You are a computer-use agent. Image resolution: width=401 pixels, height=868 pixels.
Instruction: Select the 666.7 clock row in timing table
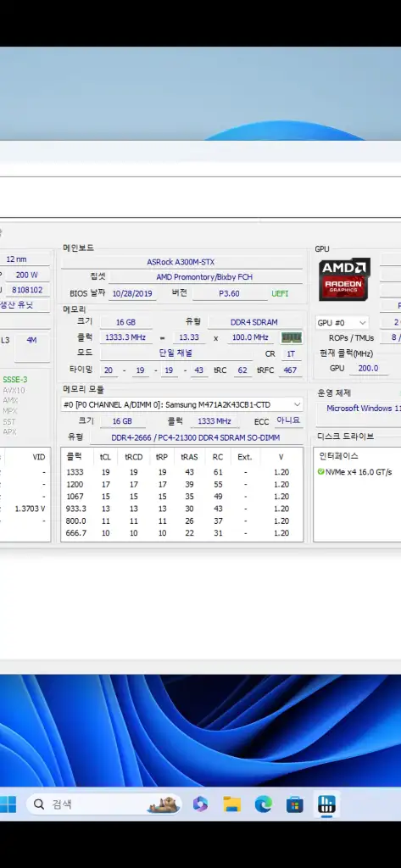click(x=182, y=533)
